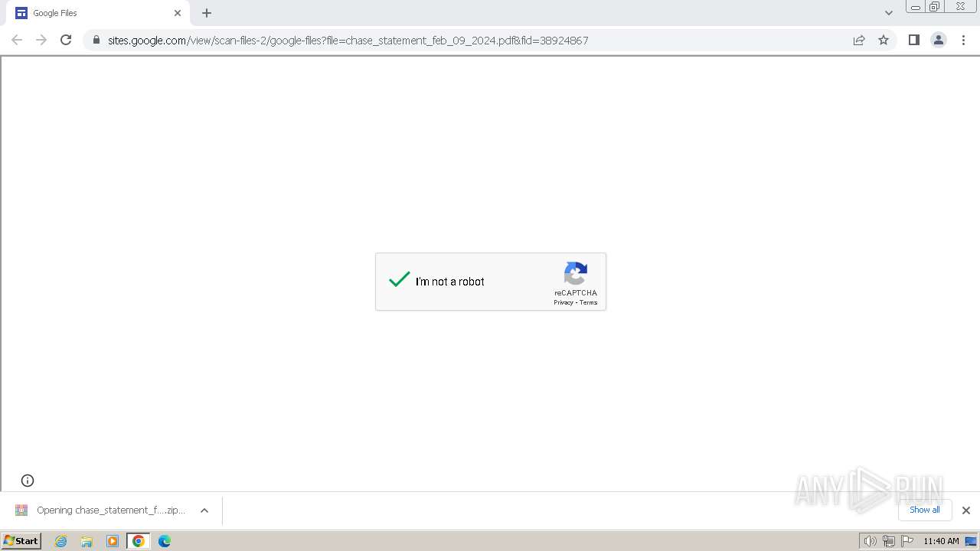Open reCAPTCHA Terms link
980x551 pixels.
pos(588,302)
